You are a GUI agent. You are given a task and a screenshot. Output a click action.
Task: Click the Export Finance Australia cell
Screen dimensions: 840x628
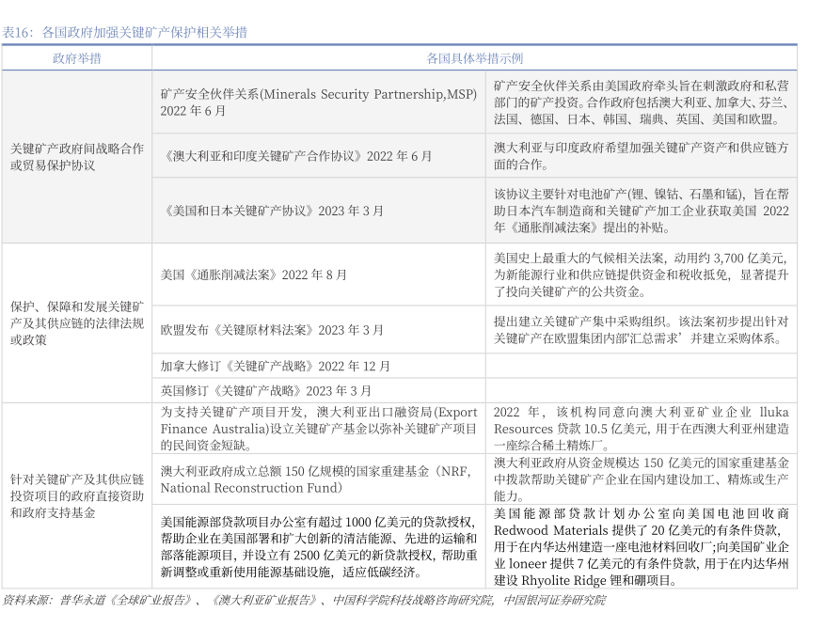318,429
